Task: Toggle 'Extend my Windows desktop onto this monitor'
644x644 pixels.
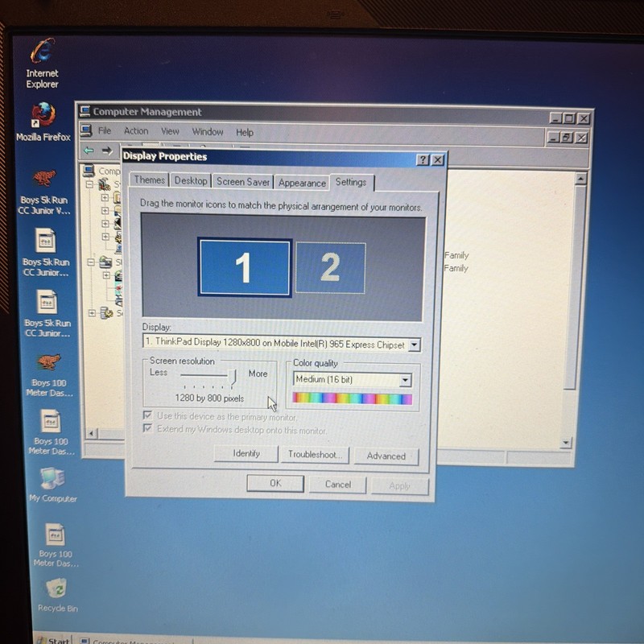Action: 147,428
